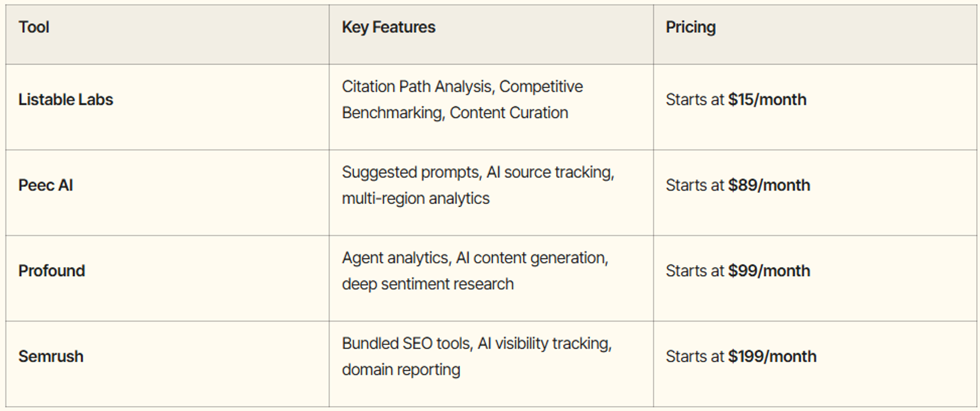
Task: Select the Semrush tool name
Action: pyautogui.click(x=51, y=356)
